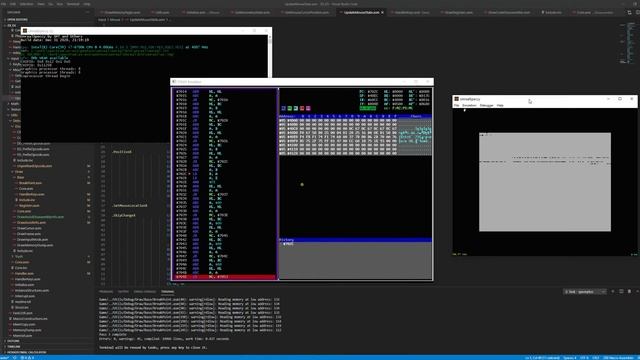Expand the OUTLINE section
The width and height of the screenshot is (640, 360).
click(13, 341)
